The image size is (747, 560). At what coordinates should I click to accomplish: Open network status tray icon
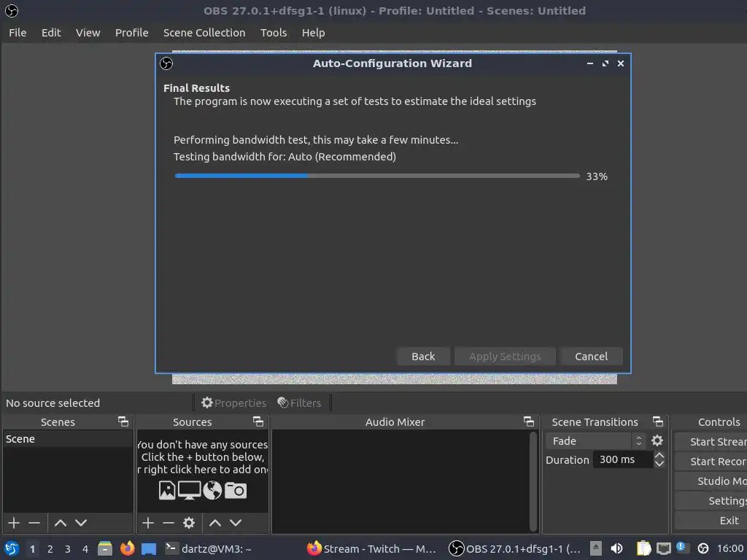[664, 548]
